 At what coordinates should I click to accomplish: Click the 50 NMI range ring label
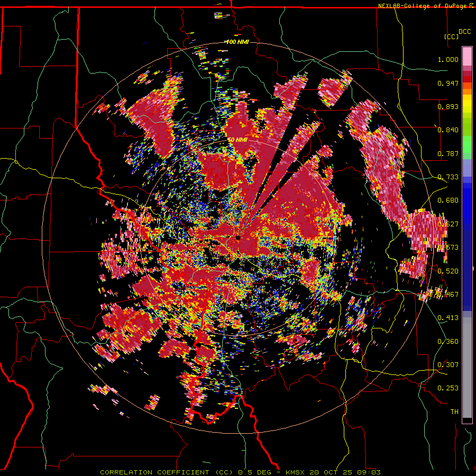tap(237, 140)
